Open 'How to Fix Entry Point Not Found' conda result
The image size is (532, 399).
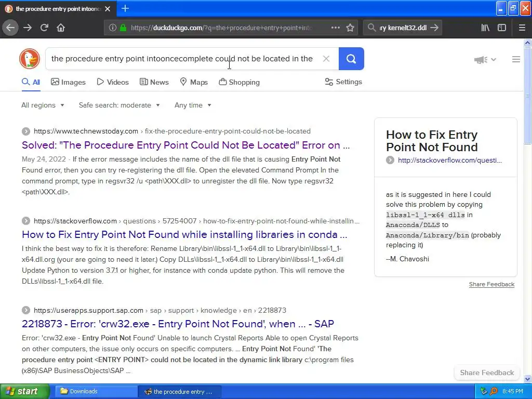pyautogui.click(x=184, y=234)
